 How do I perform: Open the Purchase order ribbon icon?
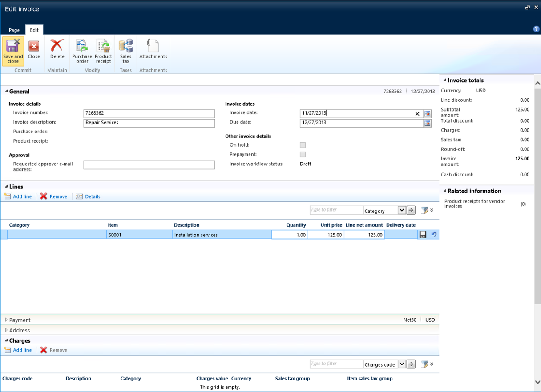[82, 51]
